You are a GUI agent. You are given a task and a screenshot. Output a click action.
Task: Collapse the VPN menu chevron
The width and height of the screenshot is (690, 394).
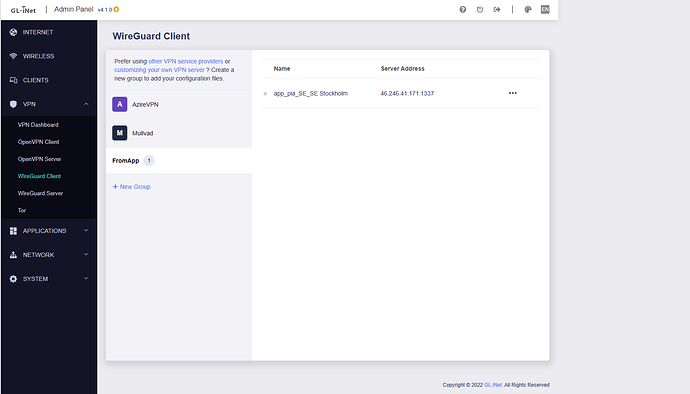click(86, 104)
